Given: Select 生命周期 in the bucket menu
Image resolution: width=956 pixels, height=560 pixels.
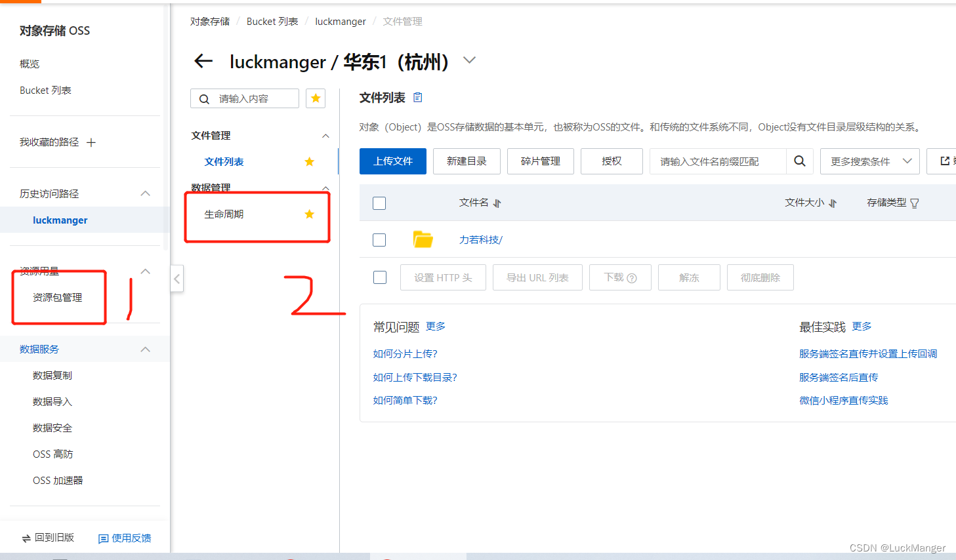Looking at the screenshot, I should tap(224, 214).
